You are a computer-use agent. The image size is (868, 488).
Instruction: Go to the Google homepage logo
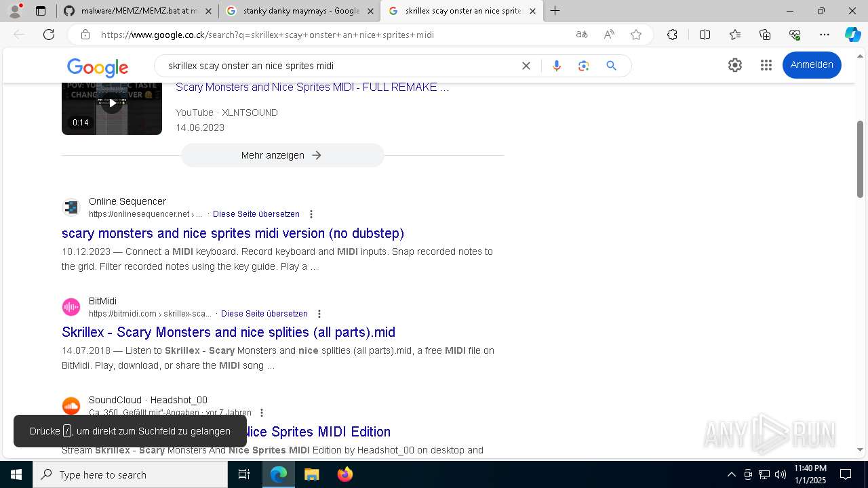tap(98, 67)
